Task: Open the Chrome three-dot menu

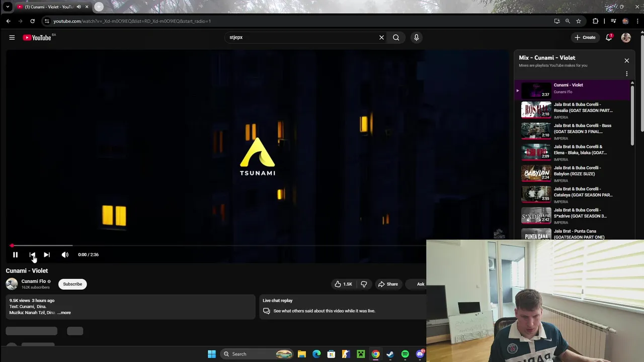Action: click(637, 21)
